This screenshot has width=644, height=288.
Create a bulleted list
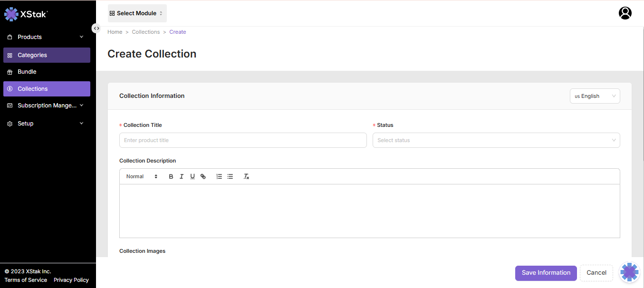pyautogui.click(x=230, y=176)
